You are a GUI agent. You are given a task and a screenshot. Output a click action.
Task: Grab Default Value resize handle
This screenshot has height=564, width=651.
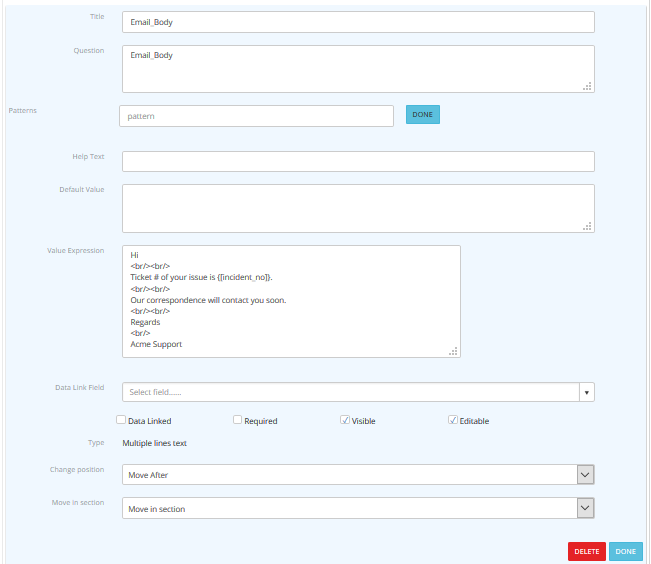pyautogui.click(x=587, y=226)
